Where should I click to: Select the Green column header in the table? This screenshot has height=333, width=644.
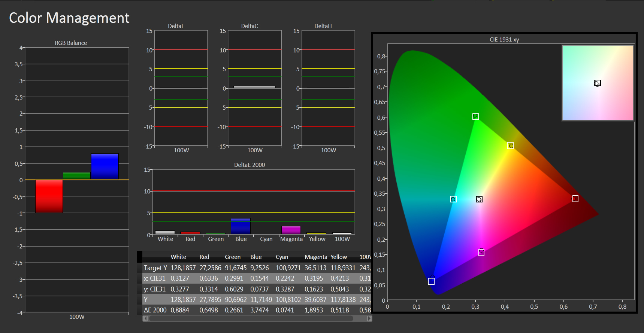point(233,257)
